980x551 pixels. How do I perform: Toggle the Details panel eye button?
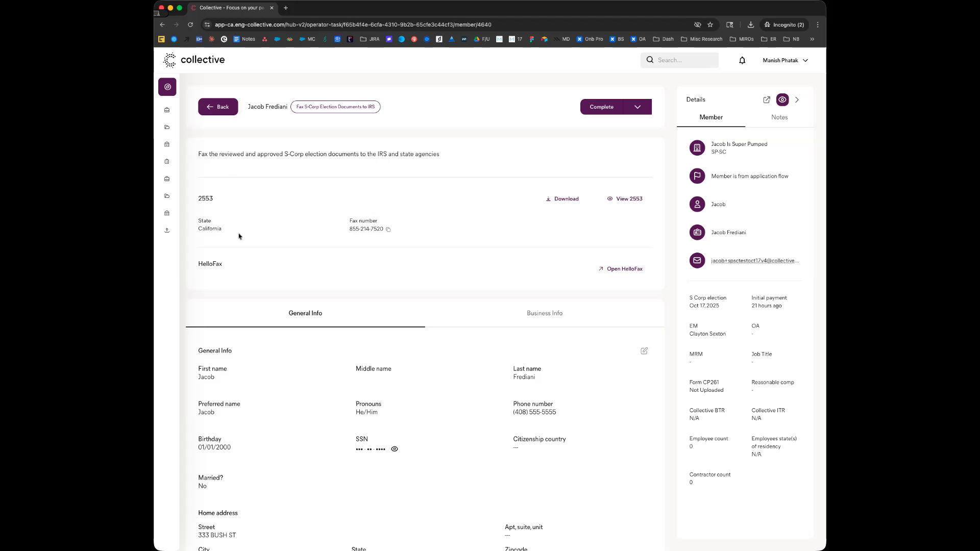tap(782, 100)
